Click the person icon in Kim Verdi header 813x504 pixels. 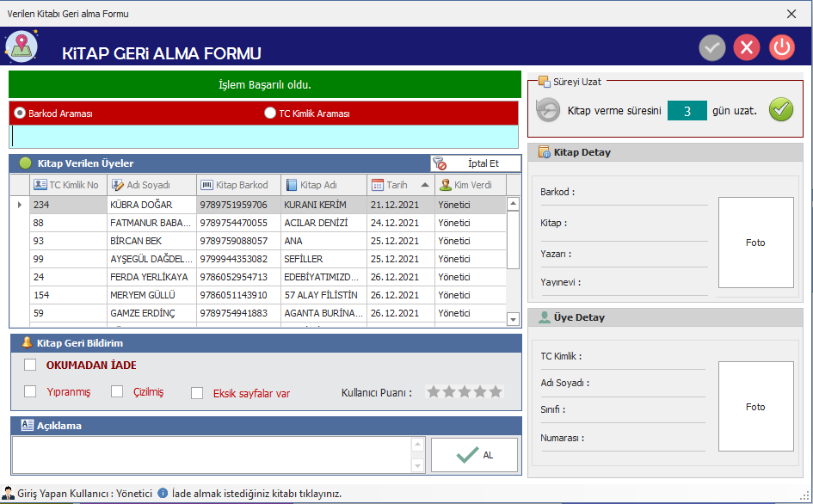446,185
